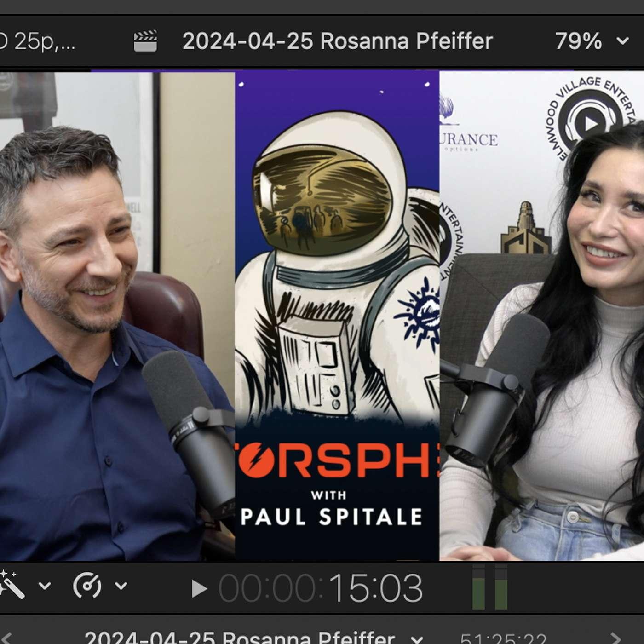Viewport: 644px width, 644px height.
Task: Click the retime speedometer icon
Action: click(x=87, y=585)
